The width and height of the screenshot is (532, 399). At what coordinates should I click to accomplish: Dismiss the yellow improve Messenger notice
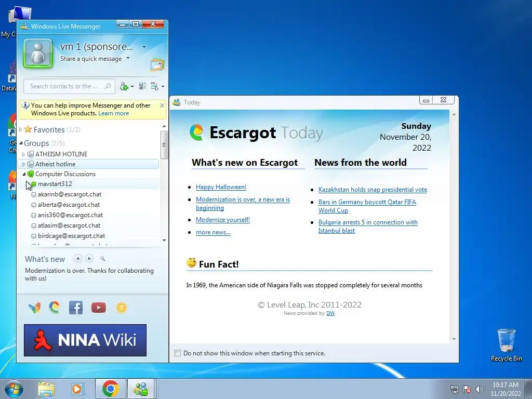point(162,105)
